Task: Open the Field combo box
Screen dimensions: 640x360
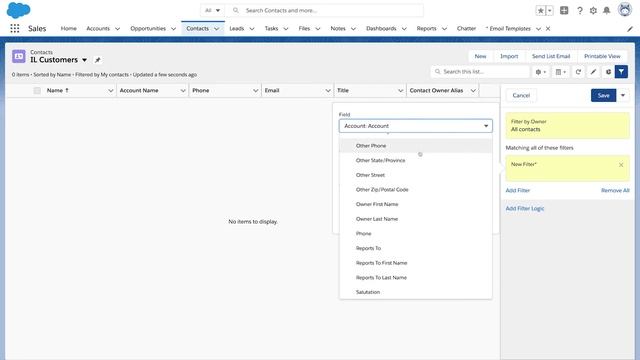Action: 416,126
